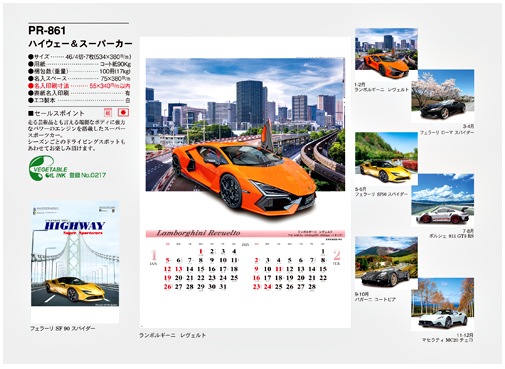
Task: Click the Japanese flag icon
Action: pos(123,113)
